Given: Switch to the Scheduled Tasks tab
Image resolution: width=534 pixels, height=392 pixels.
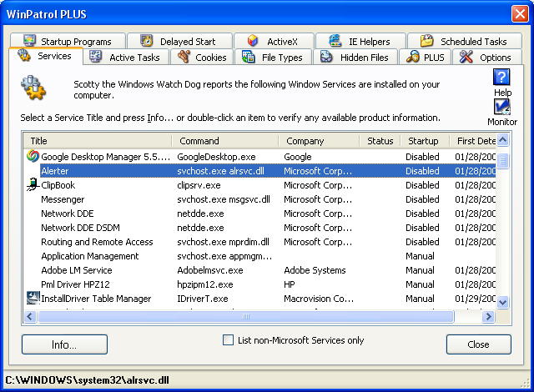Looking at the screenshot, I should [465, 41].
